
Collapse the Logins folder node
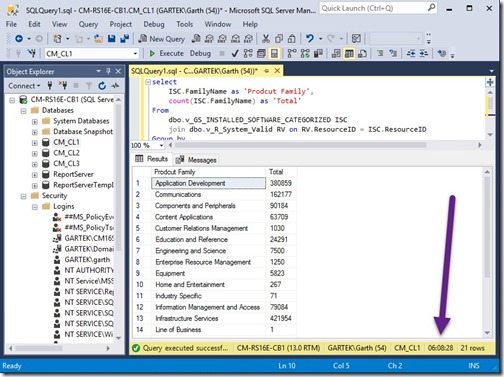tap(35, 207)
